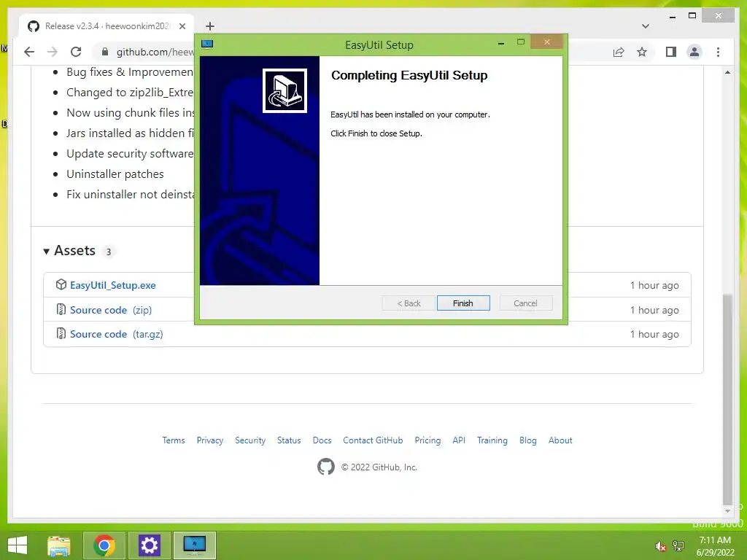Click the GitHub footer octocat logo

326,467
